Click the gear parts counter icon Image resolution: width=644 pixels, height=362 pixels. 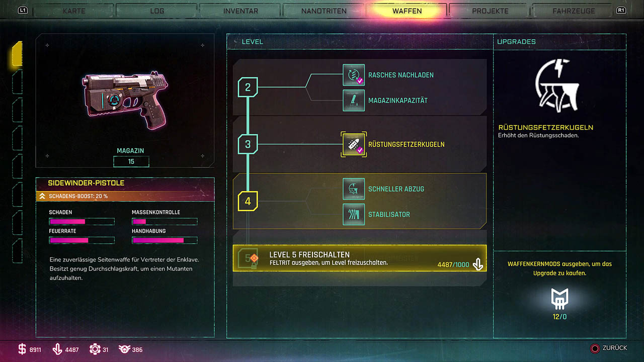(95, 349)
